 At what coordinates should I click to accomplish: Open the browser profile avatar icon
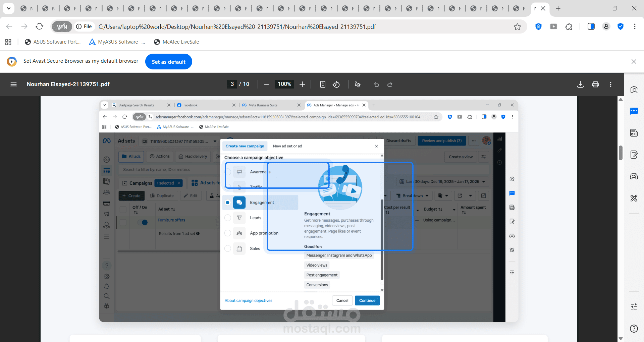click(606, 26)
